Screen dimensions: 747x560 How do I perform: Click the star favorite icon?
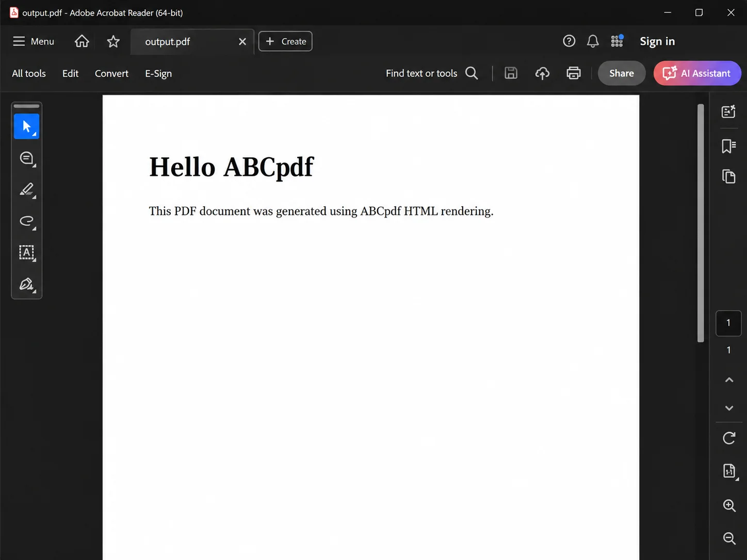click(113, 41)
